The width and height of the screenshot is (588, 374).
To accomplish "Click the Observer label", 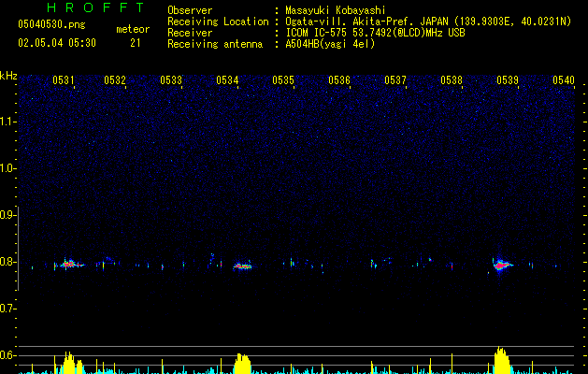I will (190, 10).
